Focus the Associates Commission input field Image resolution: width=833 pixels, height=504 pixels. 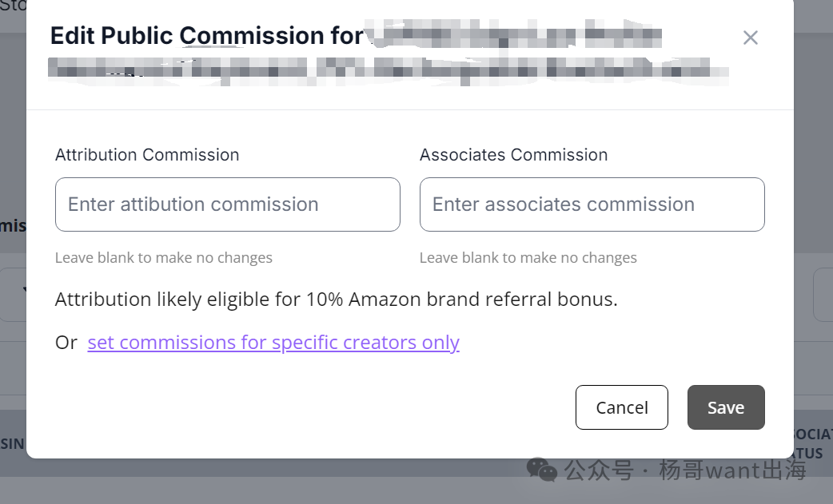592,204
